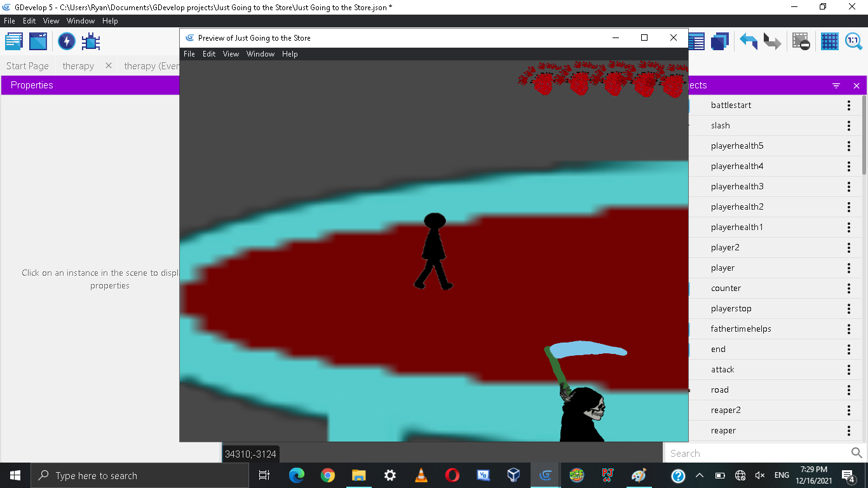The width and height of the screenshot is (868, 488).
Task: Click the redo arrow icon
Action: 772,41
